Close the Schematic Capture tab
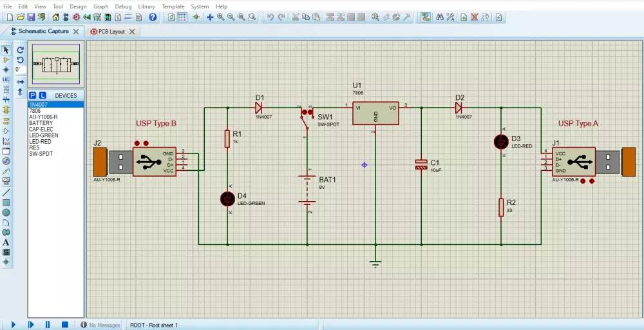The height and width of the screenshot is (330, 644). [76, 31]
